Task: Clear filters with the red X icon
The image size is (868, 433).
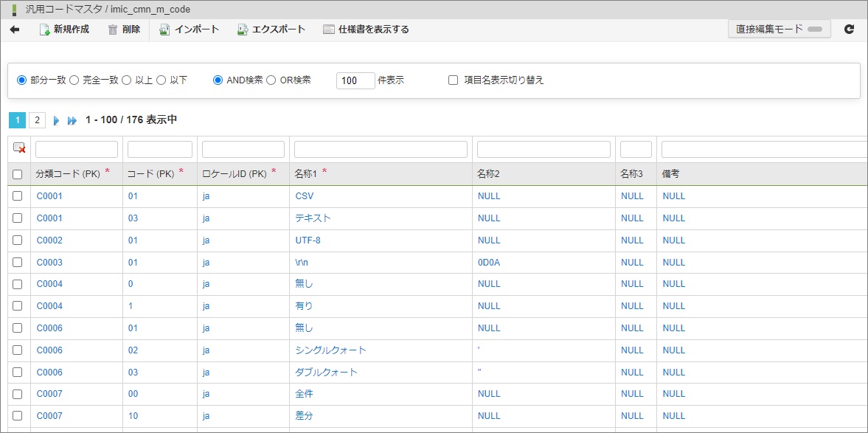Action: point(19,148)
